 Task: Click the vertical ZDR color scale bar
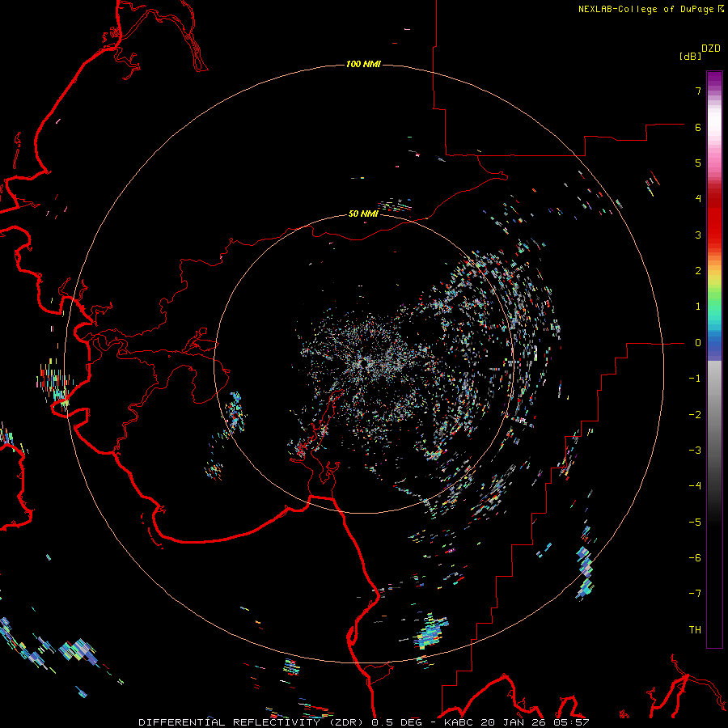click(x=714, y=359)
